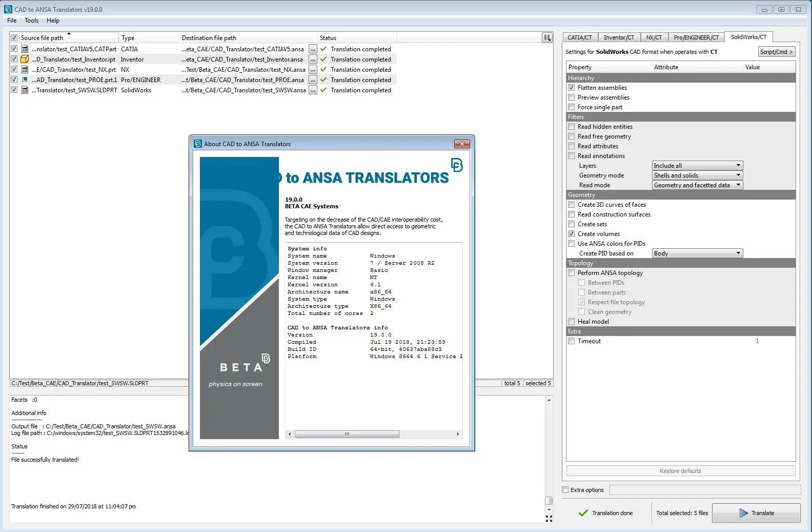Click the expand log panel icon

pos(549,519)
